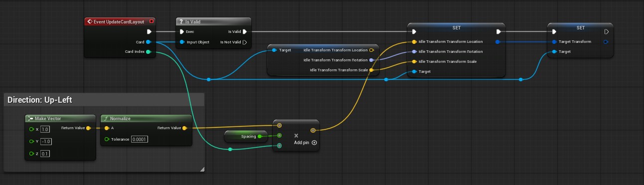Viewport: 644px width, 185px height.
Task: Click the Target pin on the second SET node
Action: click(x=554, y=52)
